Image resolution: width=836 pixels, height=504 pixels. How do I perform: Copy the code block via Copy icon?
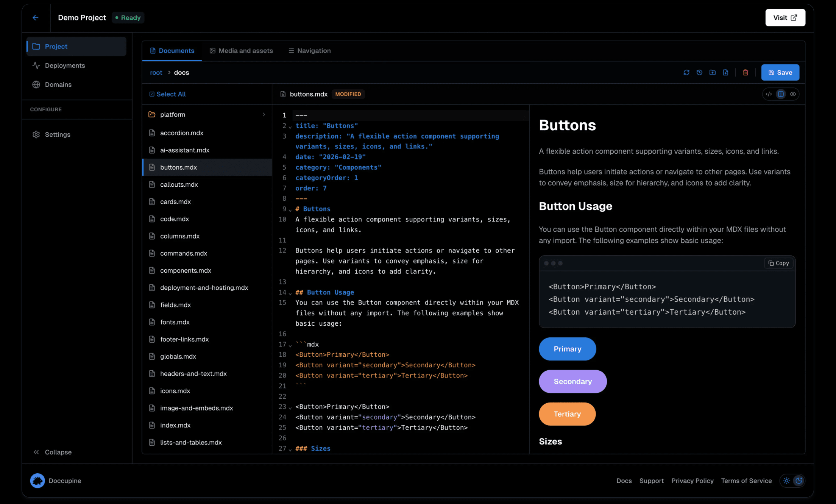tap(778, 263)
